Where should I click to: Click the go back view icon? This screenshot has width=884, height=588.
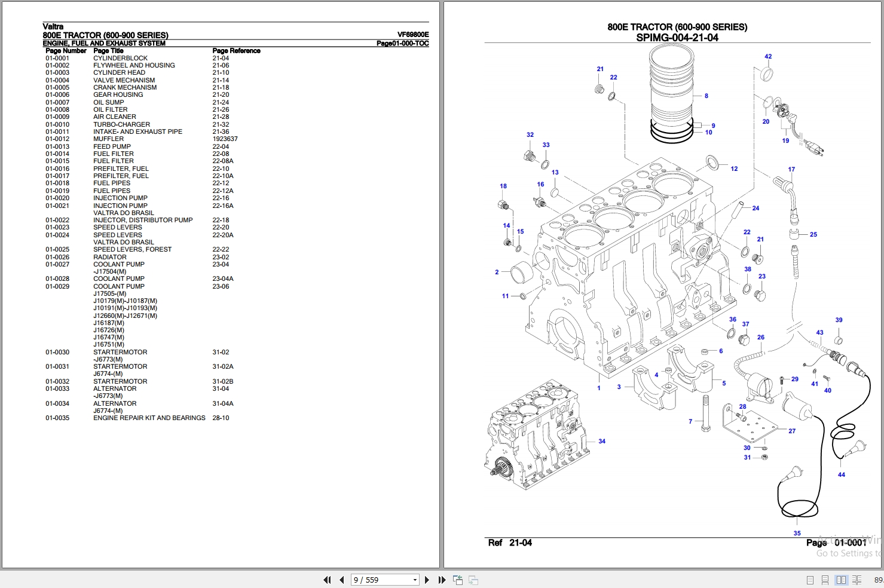pos(458,580)
